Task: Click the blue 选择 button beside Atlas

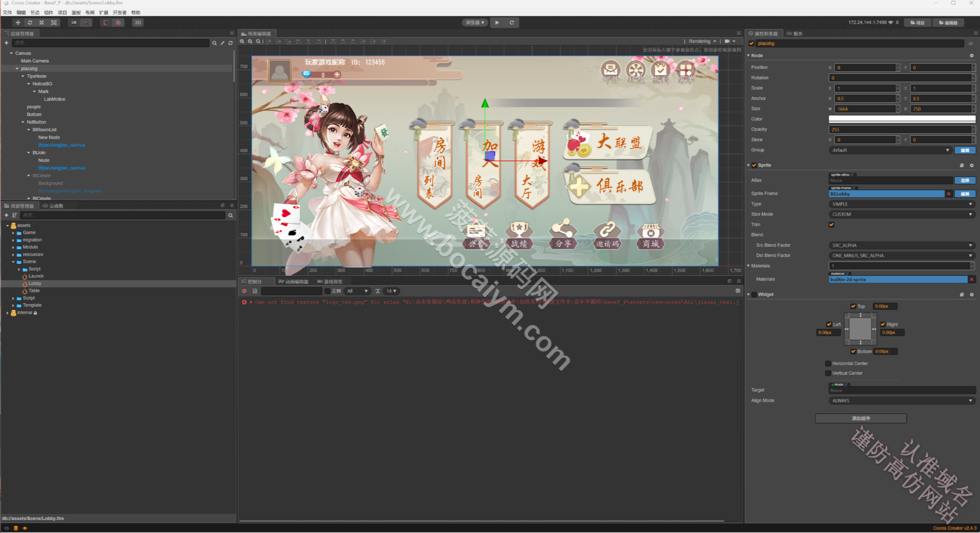Action: pos(965,180)
